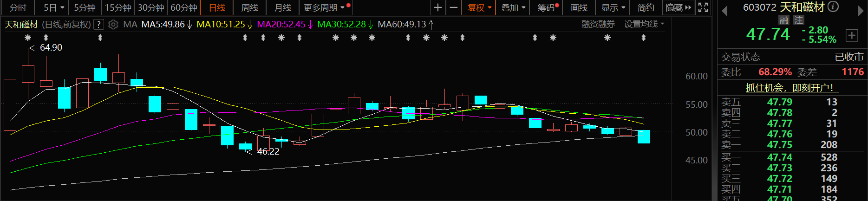Collapse side panel with 隐藏 arrows
The image size is (868, 201).
point(678,7)
